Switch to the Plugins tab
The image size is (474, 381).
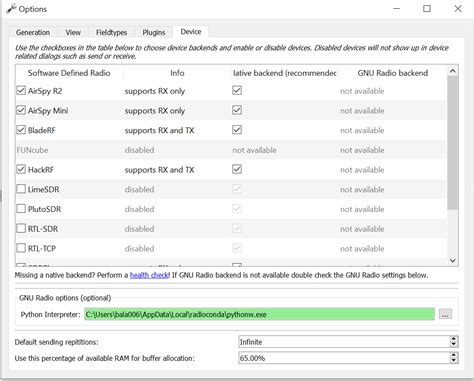tap(153, 32)
